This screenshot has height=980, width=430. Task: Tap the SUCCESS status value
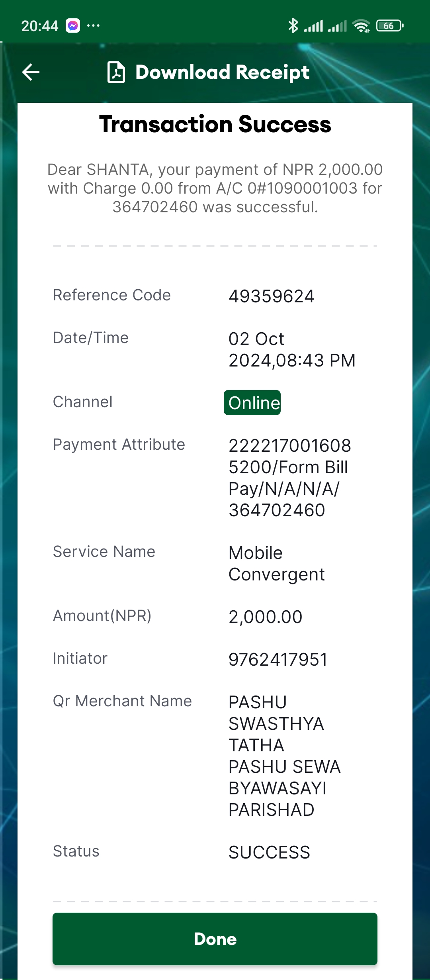(269, 852)
